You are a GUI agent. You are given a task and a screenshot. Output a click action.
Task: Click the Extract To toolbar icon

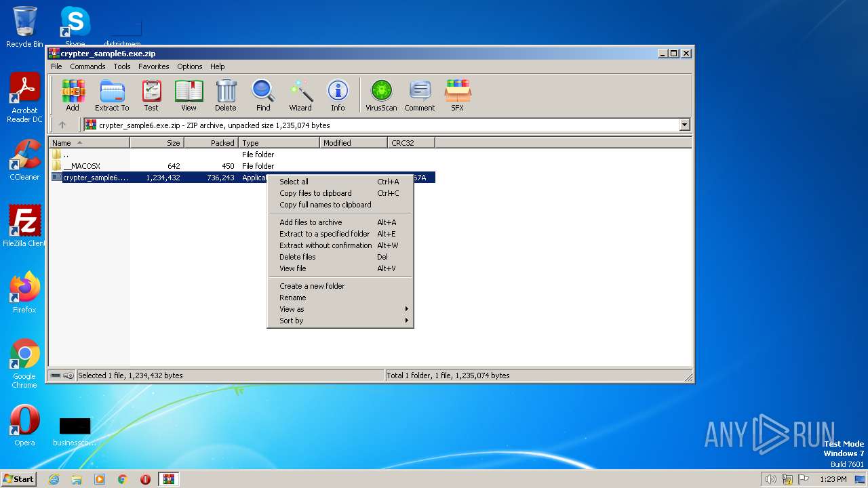tap(112, 95)
